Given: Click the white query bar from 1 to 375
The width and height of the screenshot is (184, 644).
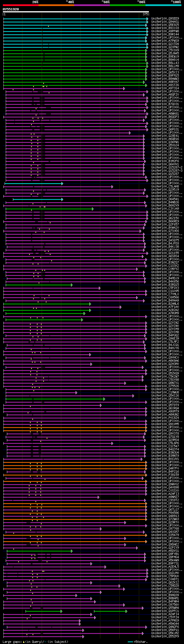Looking at the screenshot, I should (76, 12).
